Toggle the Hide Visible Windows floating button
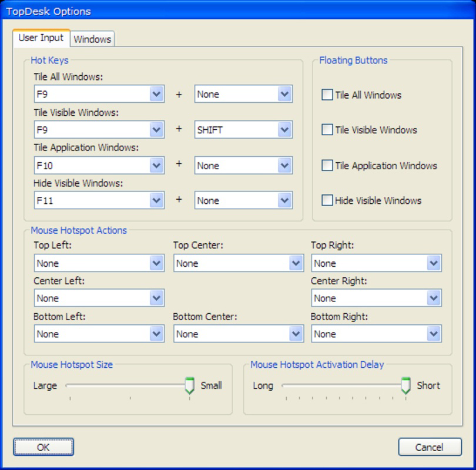The image size is (476, 470). pos(326,200)
